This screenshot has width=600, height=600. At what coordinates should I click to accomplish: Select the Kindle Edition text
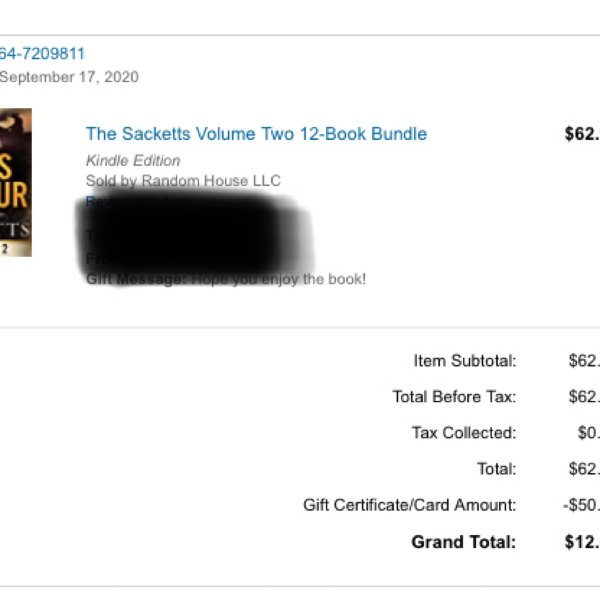pyautogui.click(x=133, y=161)
